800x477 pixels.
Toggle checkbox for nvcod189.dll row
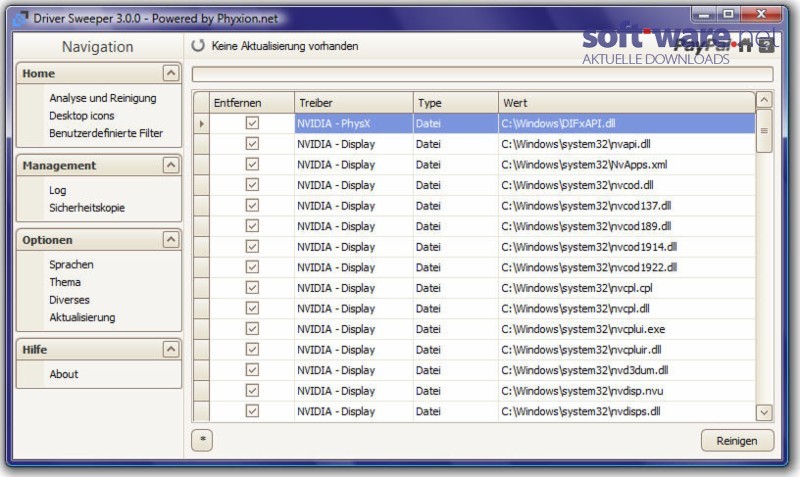pos(252,225)
